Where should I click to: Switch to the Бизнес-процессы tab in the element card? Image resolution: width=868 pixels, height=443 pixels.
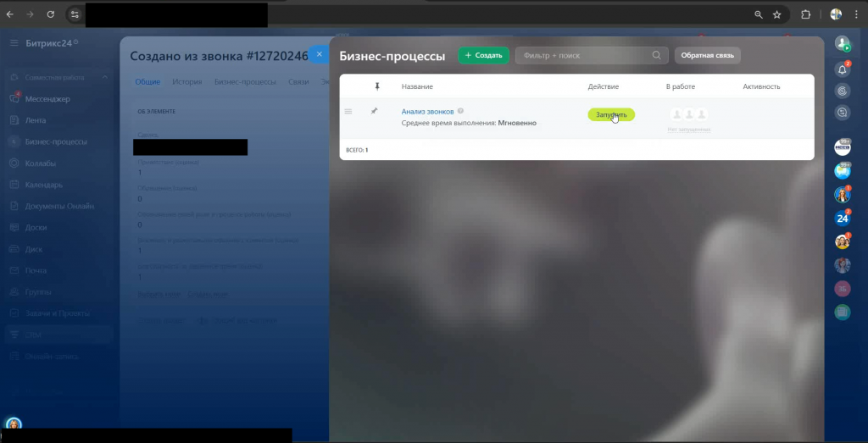(x=245, y=82)
